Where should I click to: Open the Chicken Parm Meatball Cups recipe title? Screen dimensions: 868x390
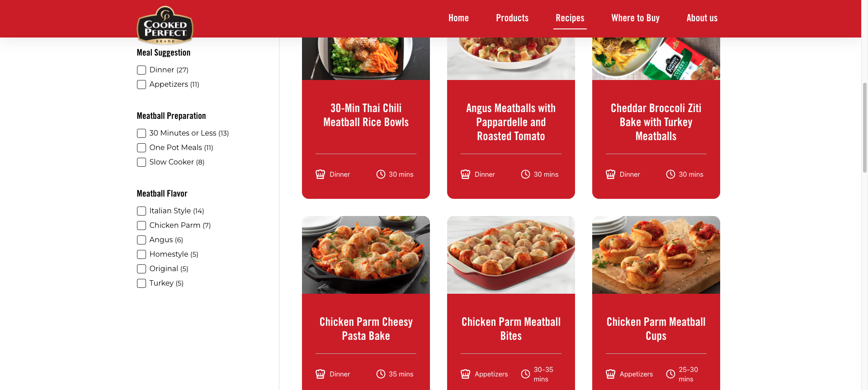[x=656, y=329]
